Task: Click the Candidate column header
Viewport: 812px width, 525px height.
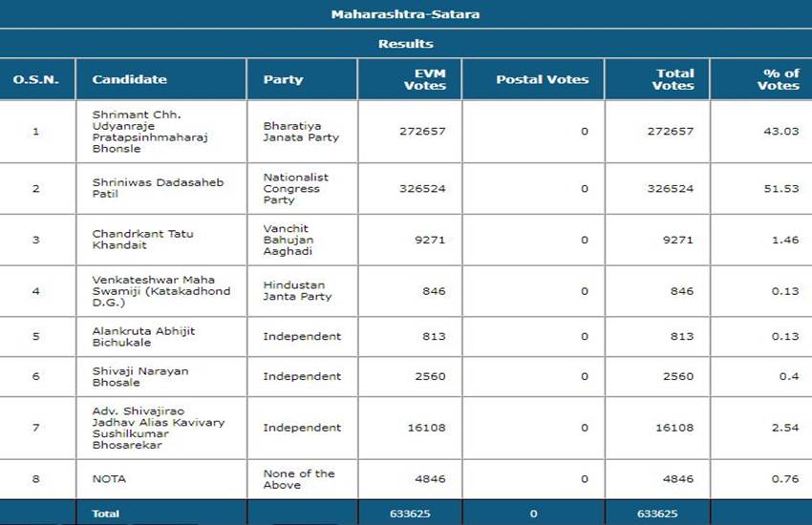Action: [129, 79]
